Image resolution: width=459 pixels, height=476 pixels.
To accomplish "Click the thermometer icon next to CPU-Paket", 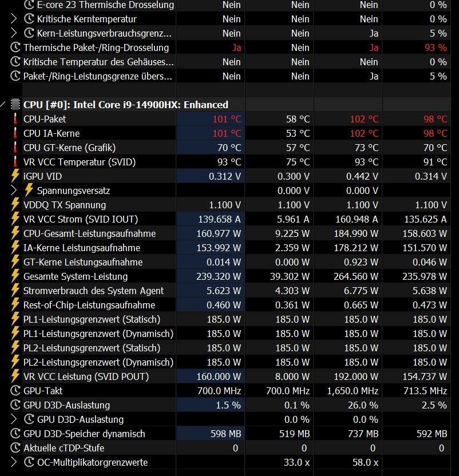I will [x=15, y=119].
